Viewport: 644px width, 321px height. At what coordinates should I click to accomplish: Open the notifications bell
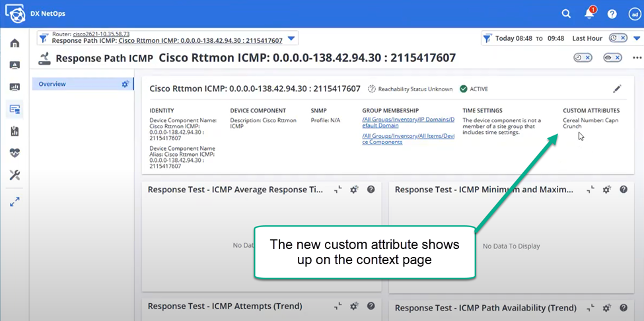pos(589,14)
